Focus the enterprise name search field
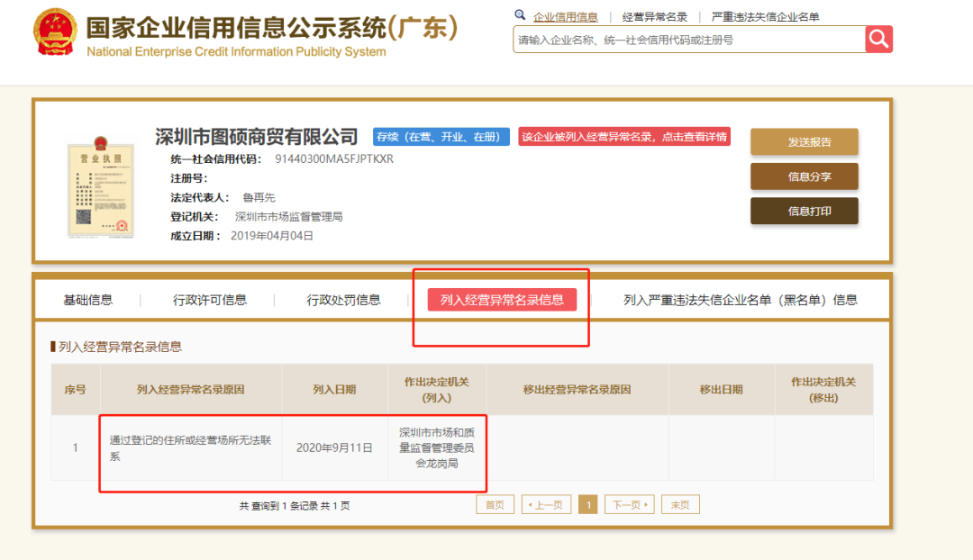973x560 pixels. click(x=689, y=40)
